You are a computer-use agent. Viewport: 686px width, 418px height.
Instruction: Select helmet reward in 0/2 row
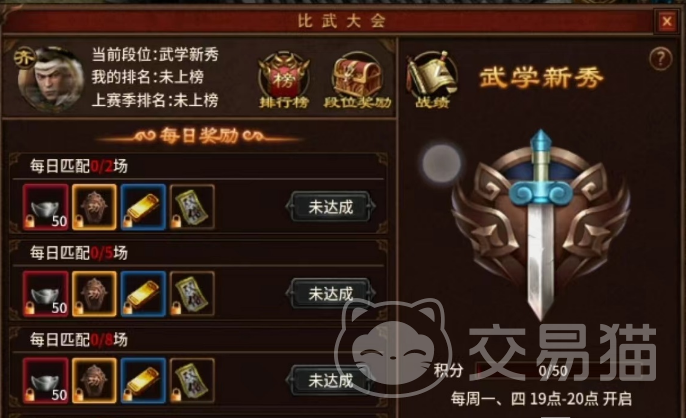(x=94, y=207)
